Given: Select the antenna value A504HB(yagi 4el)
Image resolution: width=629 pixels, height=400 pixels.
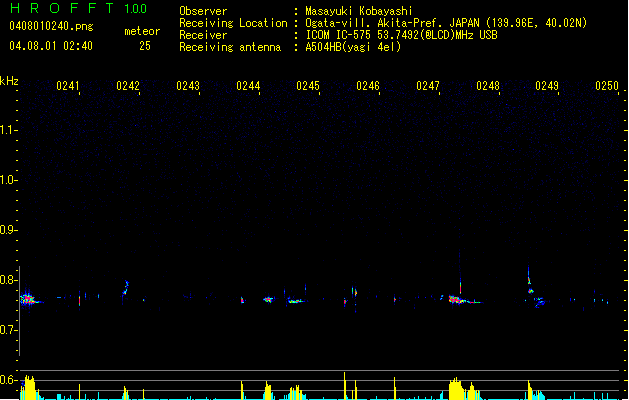Looking at the screenshot, I should 353,47.
